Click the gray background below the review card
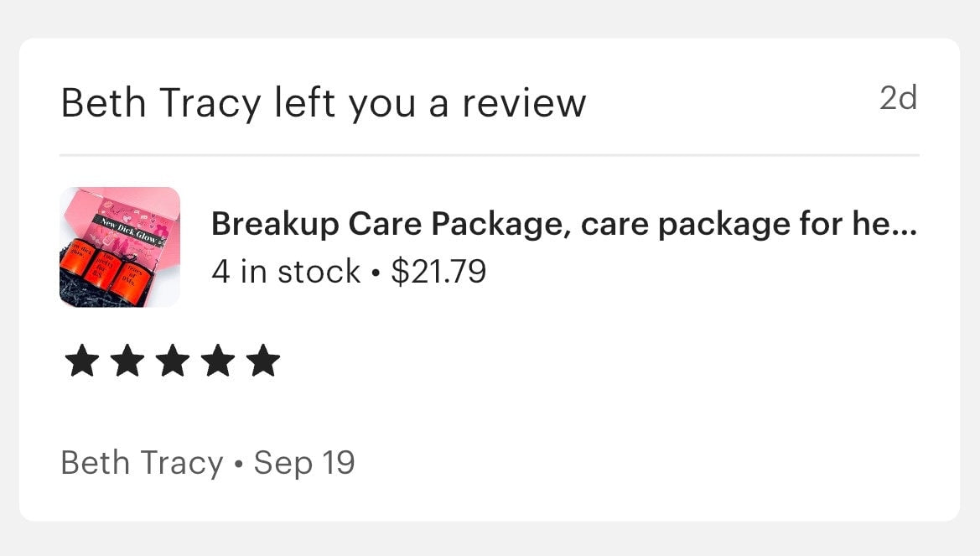Viewport: 980px width, 556px height. (x=490, y=540)
